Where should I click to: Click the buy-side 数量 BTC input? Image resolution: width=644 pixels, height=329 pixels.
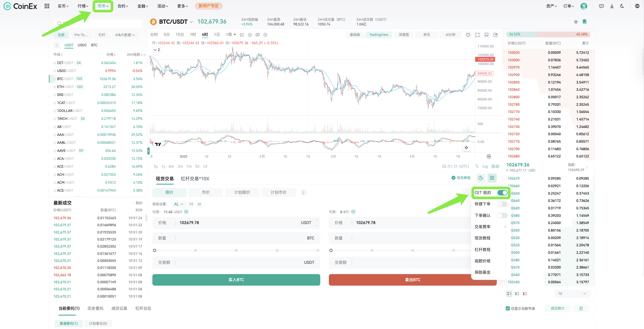236,238
